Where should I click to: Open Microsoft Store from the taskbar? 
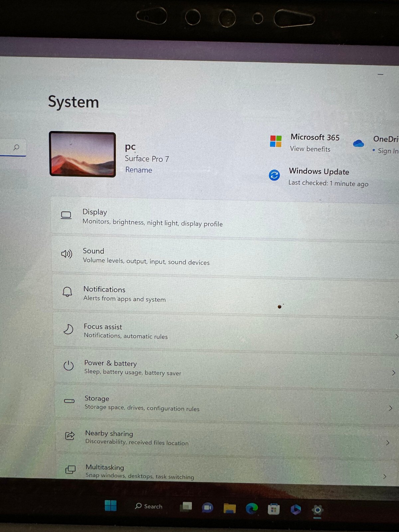[x=274, y=509]
